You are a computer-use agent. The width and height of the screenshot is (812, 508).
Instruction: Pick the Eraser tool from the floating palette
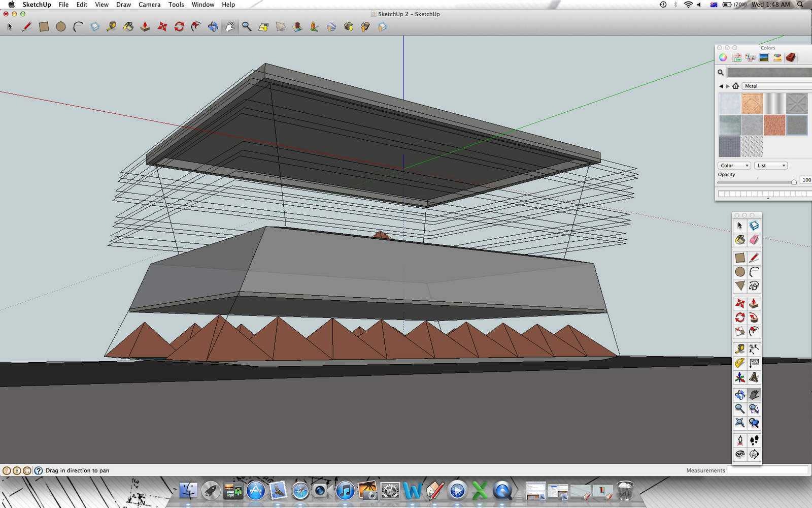754,240
